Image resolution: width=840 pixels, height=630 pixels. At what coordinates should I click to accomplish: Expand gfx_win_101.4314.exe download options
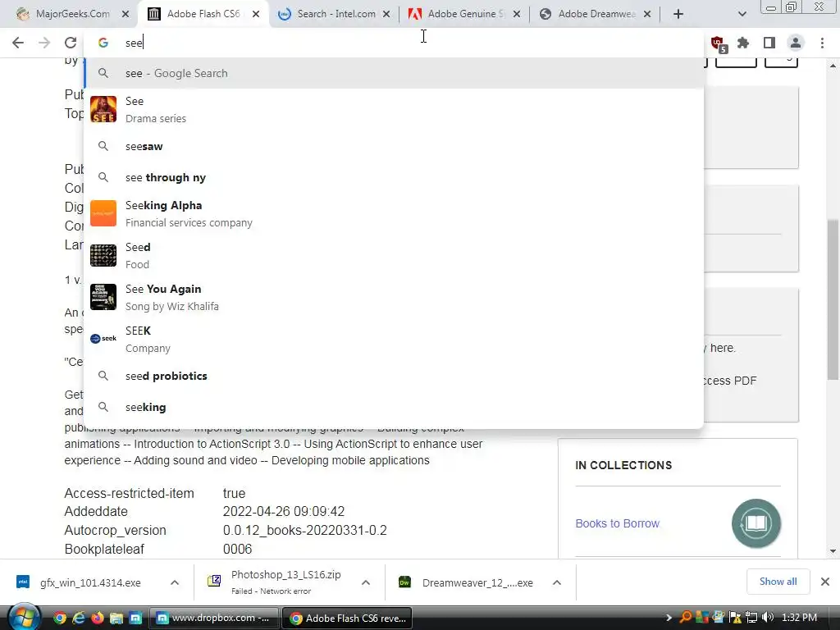point(175,582)
